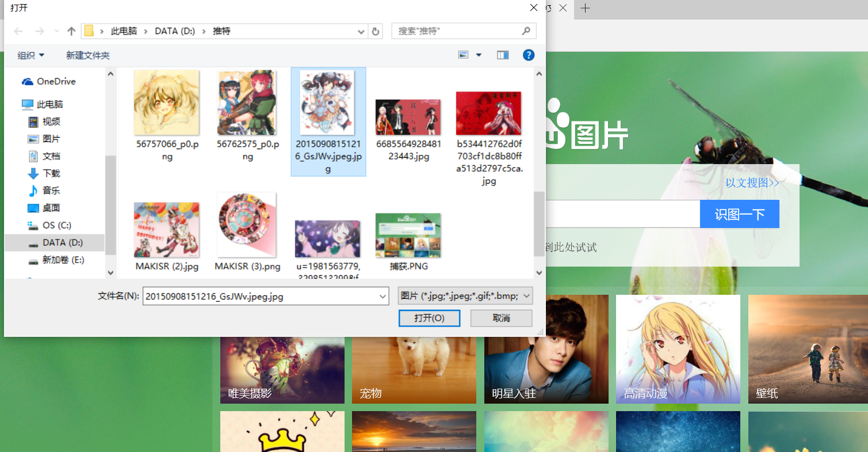The image size is (868, 452).
Task: Open the 壁纸 category tile
Action: pyautogui.click(x=808, y=349)
